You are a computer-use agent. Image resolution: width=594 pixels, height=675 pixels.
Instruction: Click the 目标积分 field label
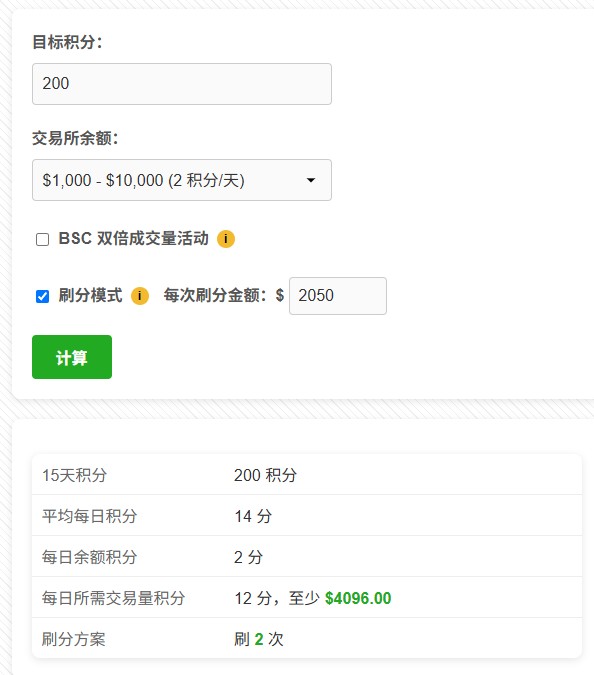coord(67,42)
